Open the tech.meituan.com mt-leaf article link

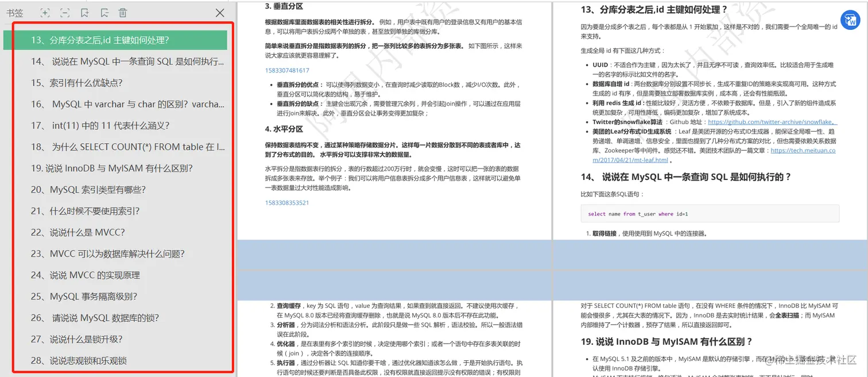coord(714,155)
